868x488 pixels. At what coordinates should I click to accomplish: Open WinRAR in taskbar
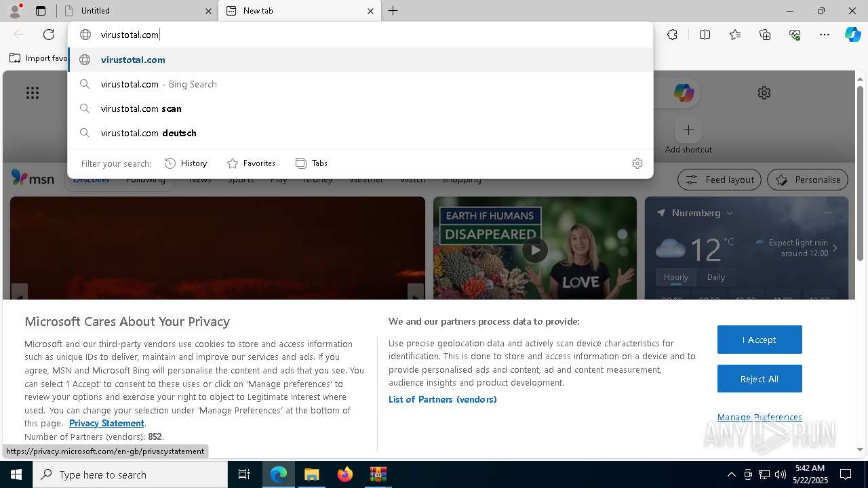(x=378, y=474)
